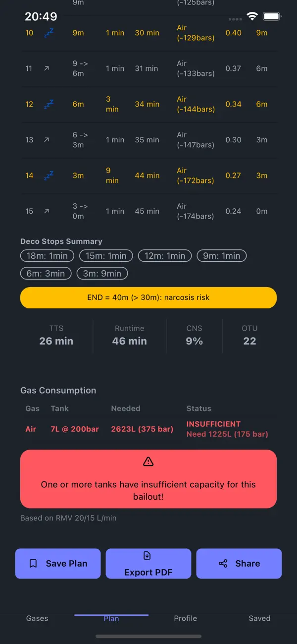Select the 3m: 9min deco stop chip

[101, 273]
